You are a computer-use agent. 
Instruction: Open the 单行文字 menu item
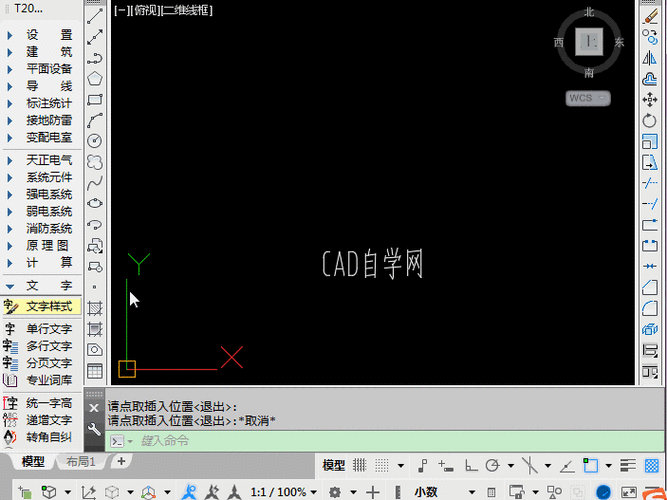click(x=41, y=329)
